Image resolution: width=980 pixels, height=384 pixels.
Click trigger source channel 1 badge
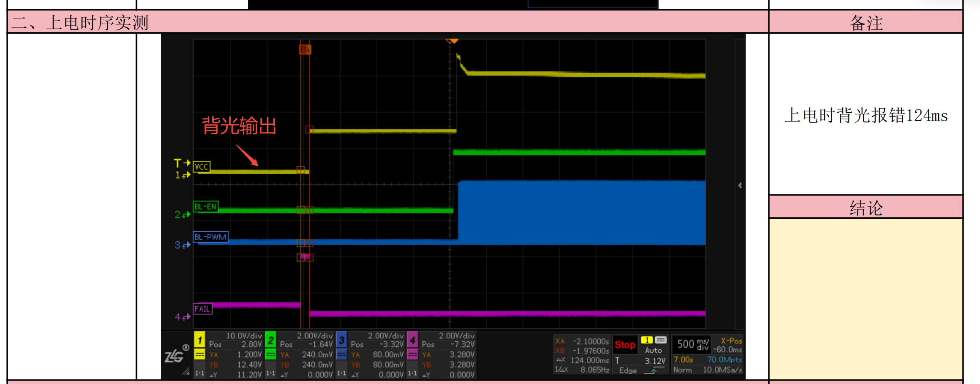point(647,340)
